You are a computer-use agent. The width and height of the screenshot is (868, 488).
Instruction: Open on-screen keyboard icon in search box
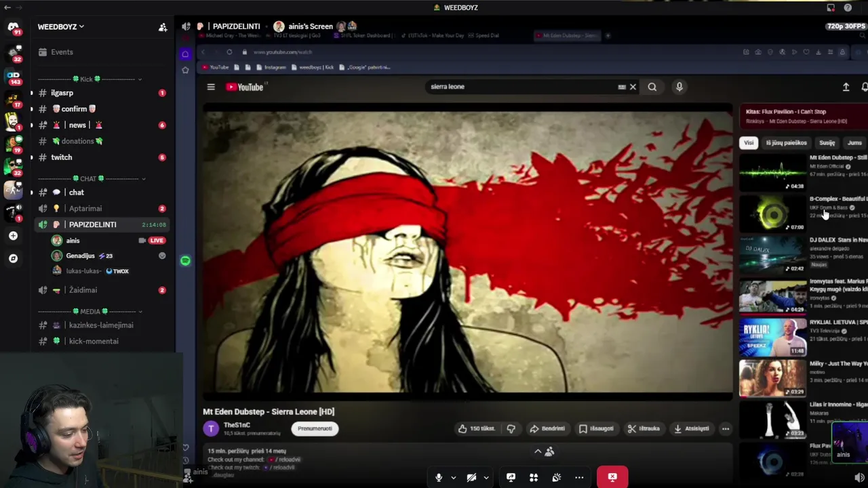[x=621, y=87]
